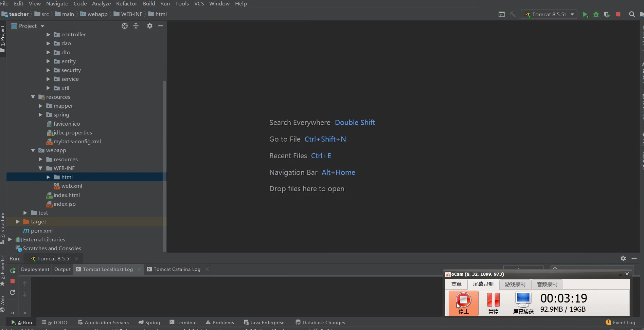Click the locate-in-project target icon
Screen dimensions: 644x330
point(125,26)
